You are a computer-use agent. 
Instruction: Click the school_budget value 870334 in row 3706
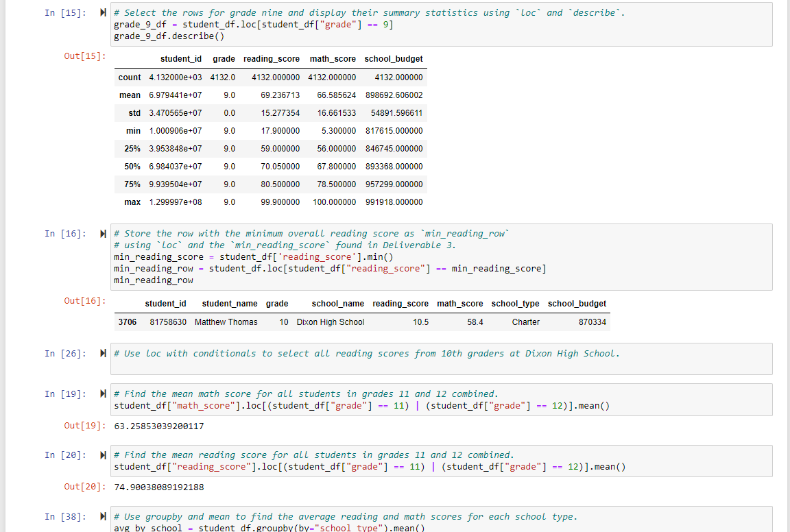pyautogui.click(x=592, y=322)
